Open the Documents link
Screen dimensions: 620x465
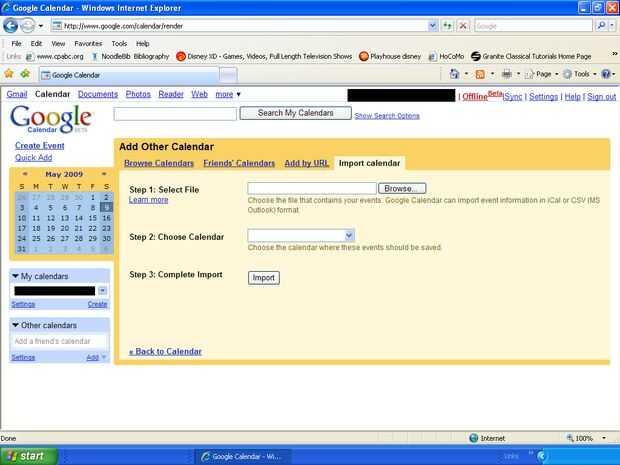[x=98, y=94]
